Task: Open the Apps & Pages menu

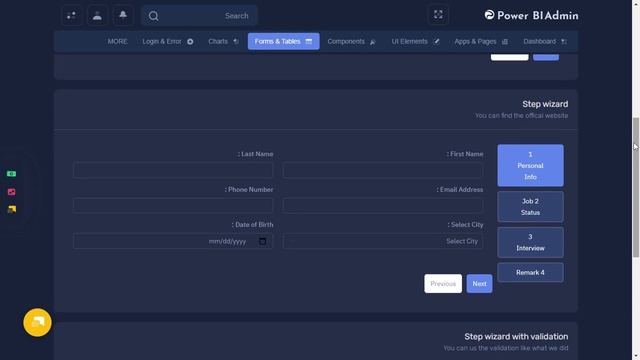Action: tap(481, 42)
